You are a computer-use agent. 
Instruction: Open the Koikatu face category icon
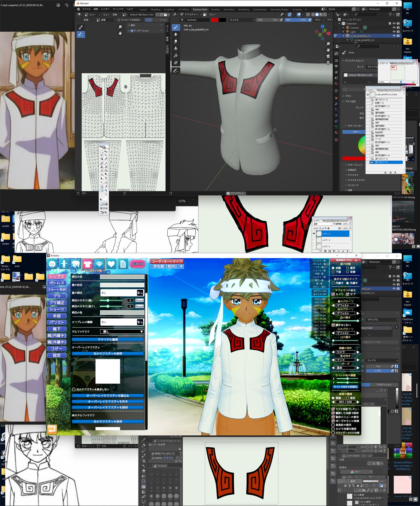pyautogui.click(x=52, y=264)
